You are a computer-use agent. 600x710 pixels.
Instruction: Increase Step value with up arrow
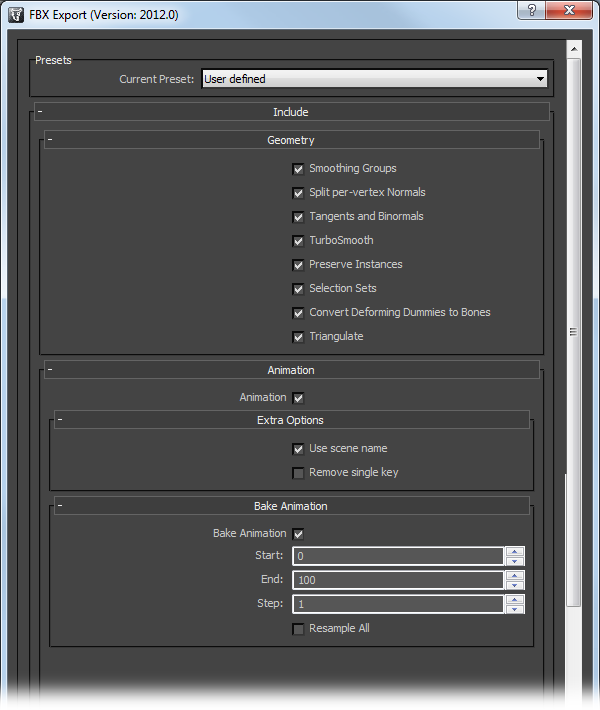click(515, 600)
